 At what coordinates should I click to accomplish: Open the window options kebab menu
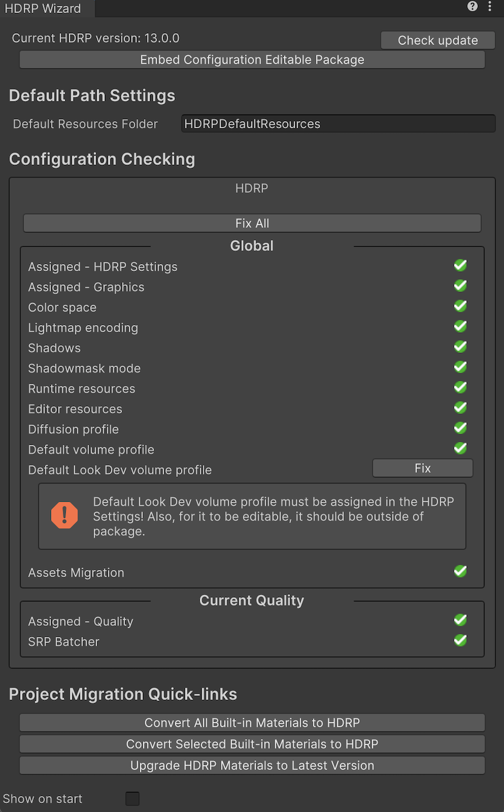pos(490,7)
